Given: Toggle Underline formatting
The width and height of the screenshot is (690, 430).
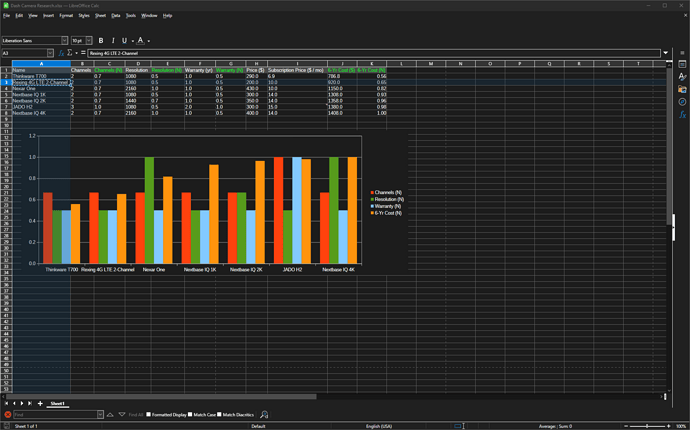Looking at the screenshot, I should coord(125,40).
